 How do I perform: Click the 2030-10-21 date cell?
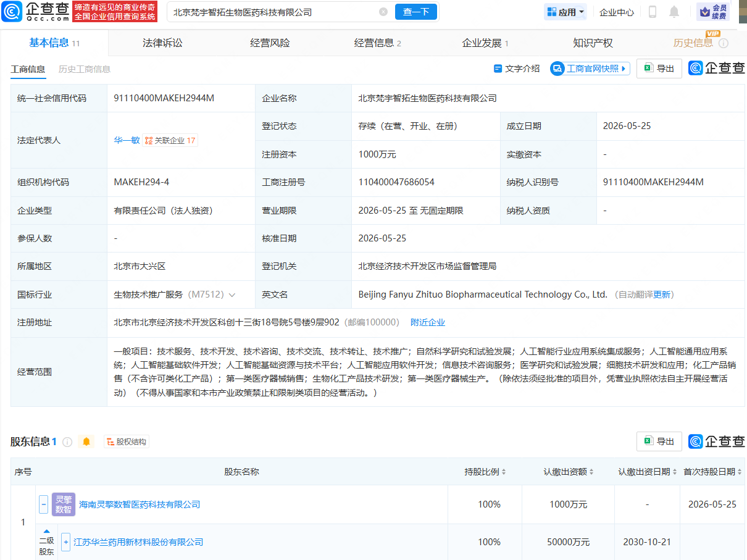648,542
